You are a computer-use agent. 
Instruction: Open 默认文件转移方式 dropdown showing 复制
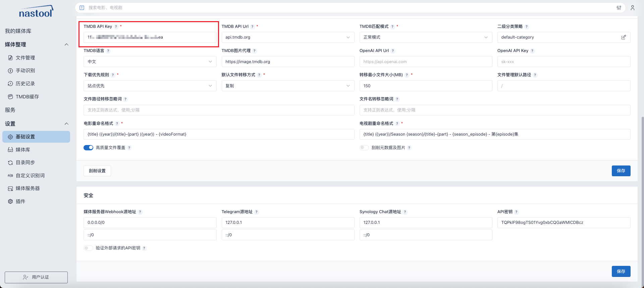[288, 86]
